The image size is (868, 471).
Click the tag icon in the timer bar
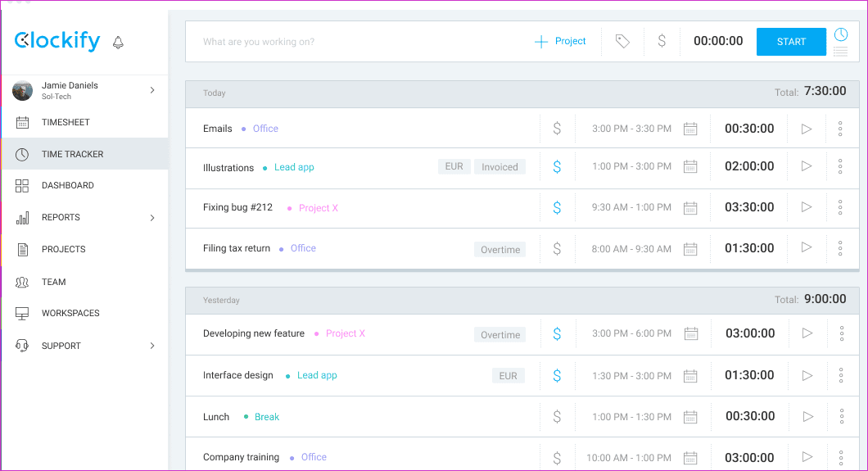[622, 41]
